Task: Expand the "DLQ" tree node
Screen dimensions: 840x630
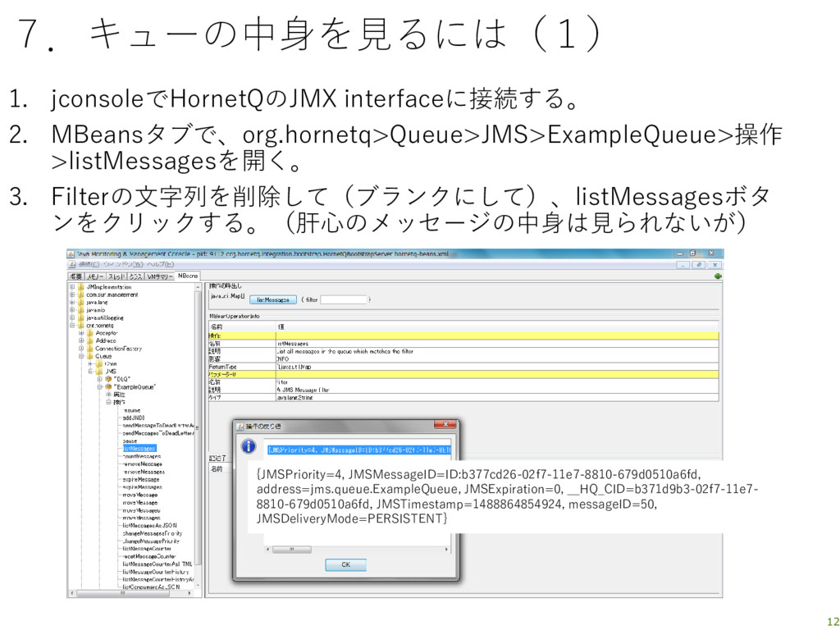Action: pyautogui.click(x=99, y=379)
